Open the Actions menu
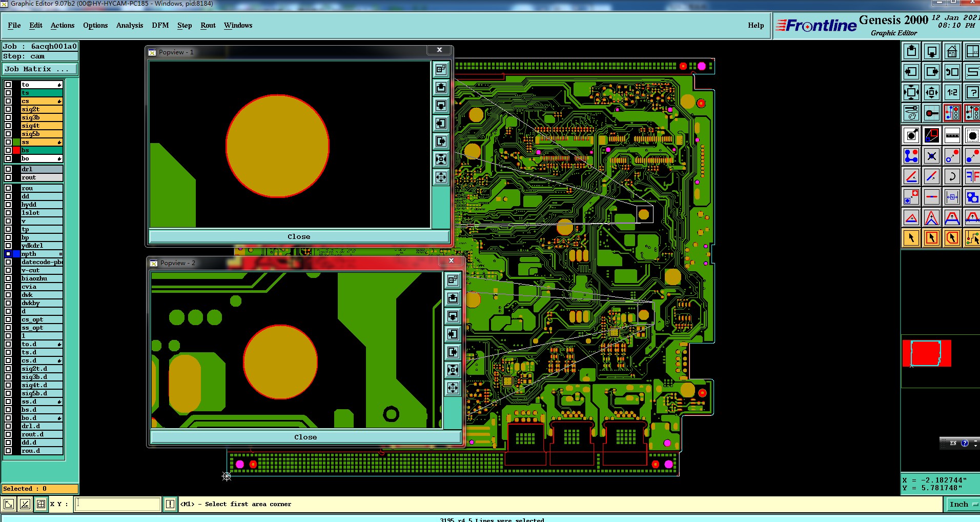Image resolution: width=980 pixels, height=522 pixels. coord(63,25)
